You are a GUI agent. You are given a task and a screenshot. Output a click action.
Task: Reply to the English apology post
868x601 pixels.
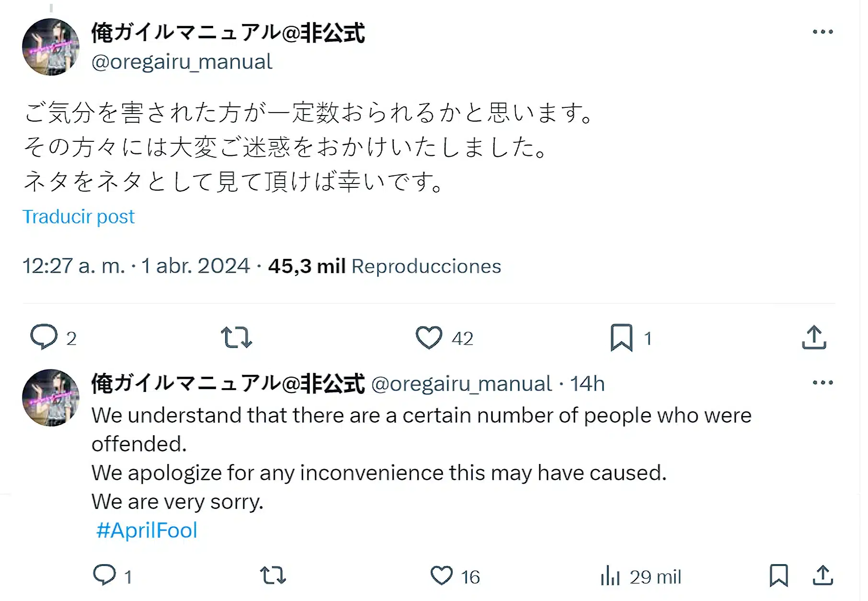click(104, 575)
